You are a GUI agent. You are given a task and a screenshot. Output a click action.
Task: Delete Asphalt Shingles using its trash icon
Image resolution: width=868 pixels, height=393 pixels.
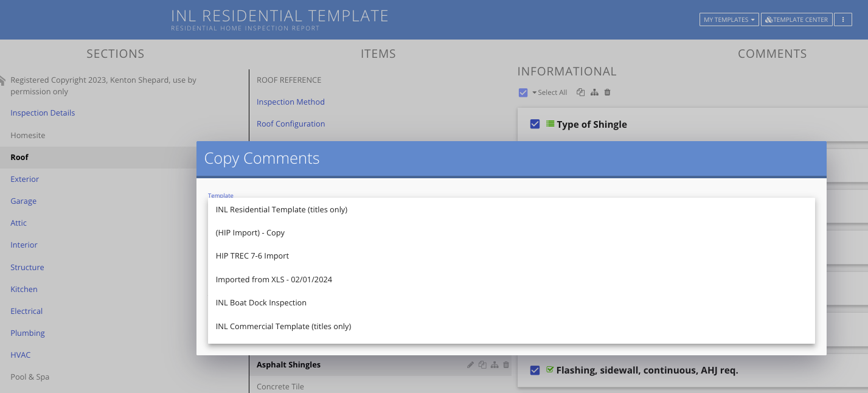tap(505, 364)
